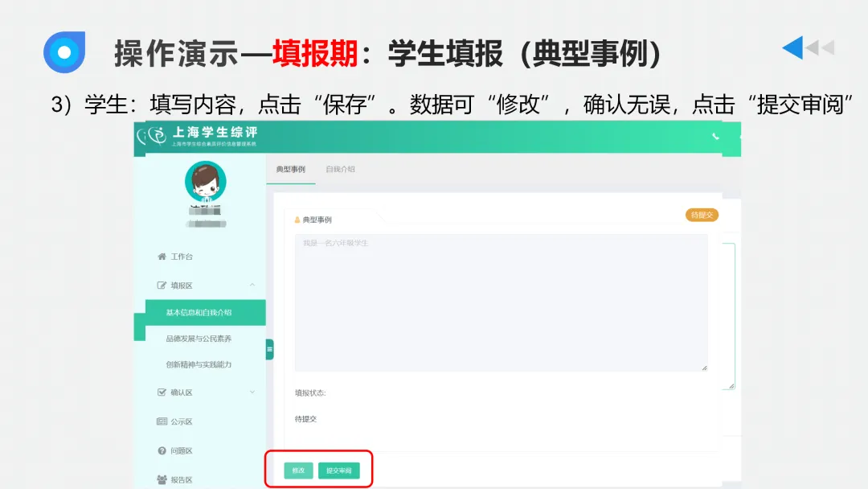The width and height of the screenshot is (868, 489).
Task: Click the 工作台 home icon in the sidebar
Action: click(x=162, y=257)
